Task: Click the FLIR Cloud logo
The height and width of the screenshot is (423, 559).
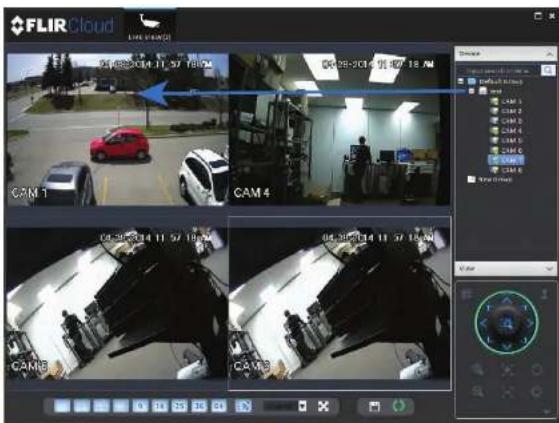Action: click(62, 25)
